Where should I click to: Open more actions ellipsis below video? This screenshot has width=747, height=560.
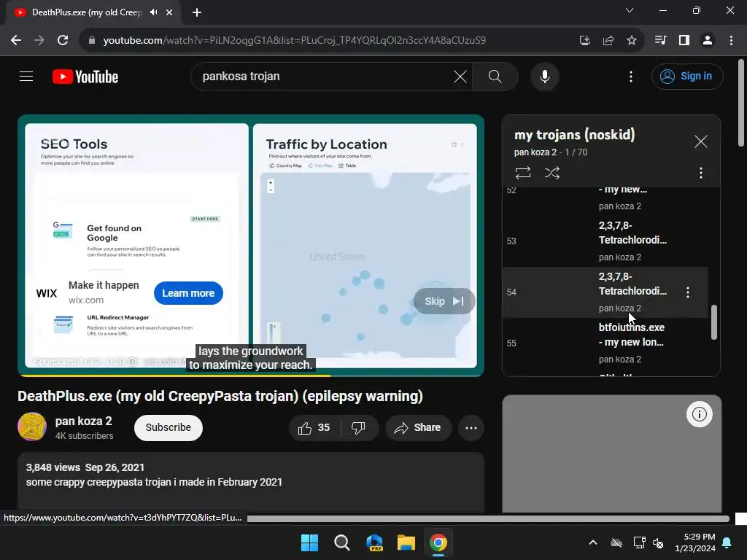coord(471,427)
